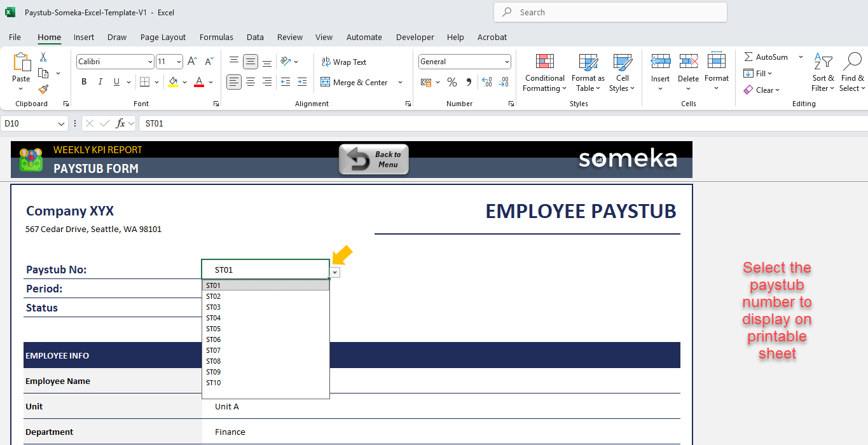This screenshot has height=445, width=868.
Task: Toggle Bold formatting
Action: 84,82
